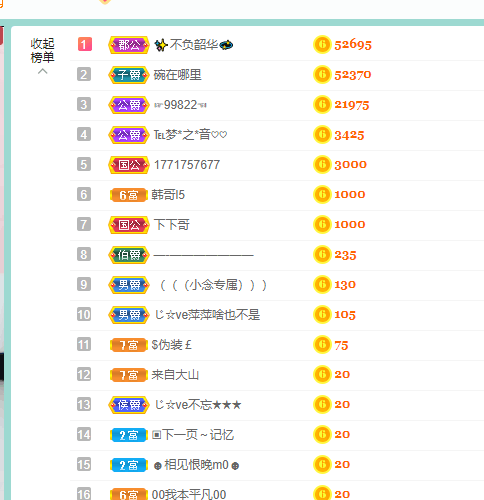This screenshot has width=484, height=500.
Task: Click the gold coin next to 3000
Action: point(322,165)
